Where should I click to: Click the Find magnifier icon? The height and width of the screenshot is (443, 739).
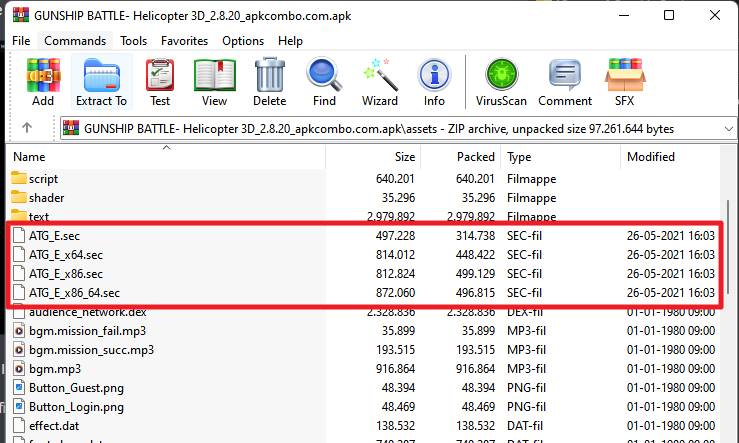pos(324,74)
